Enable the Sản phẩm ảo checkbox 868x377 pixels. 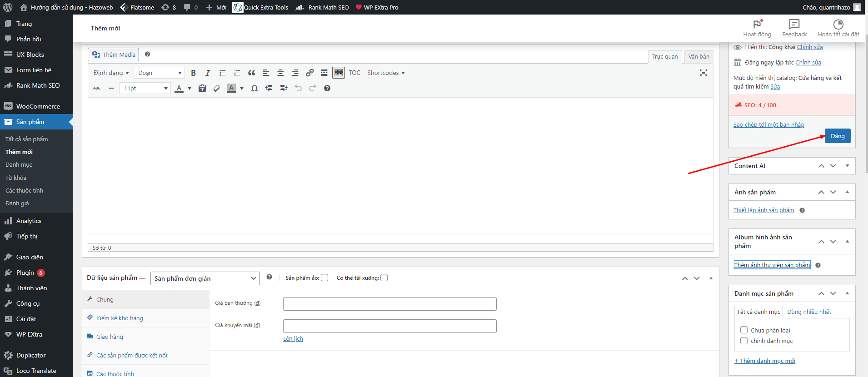[324, 278]
